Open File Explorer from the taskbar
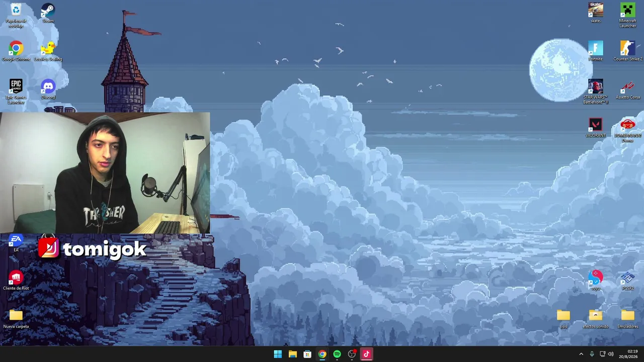Screen dimensions: 644x362 click(292, 354)
